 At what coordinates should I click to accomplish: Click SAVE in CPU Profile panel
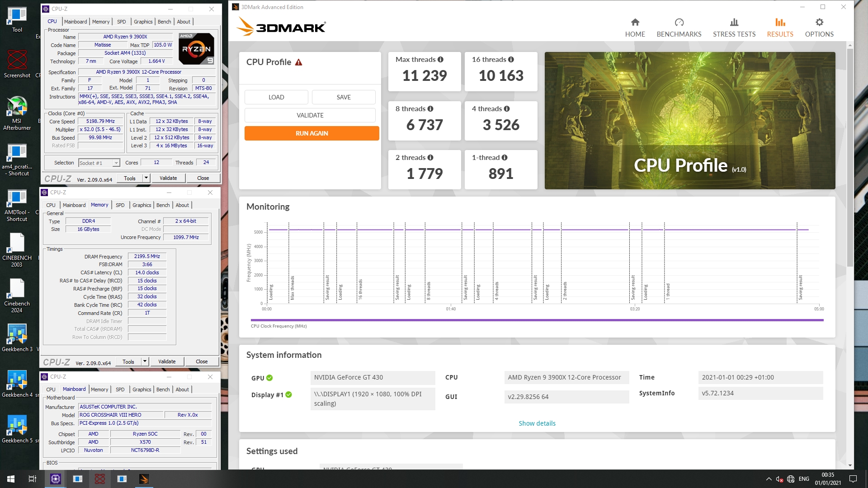(x=344, y=97)
